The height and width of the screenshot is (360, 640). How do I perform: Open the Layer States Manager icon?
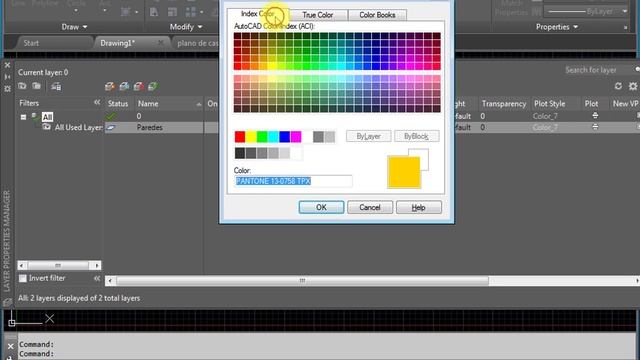coord(56,87)
